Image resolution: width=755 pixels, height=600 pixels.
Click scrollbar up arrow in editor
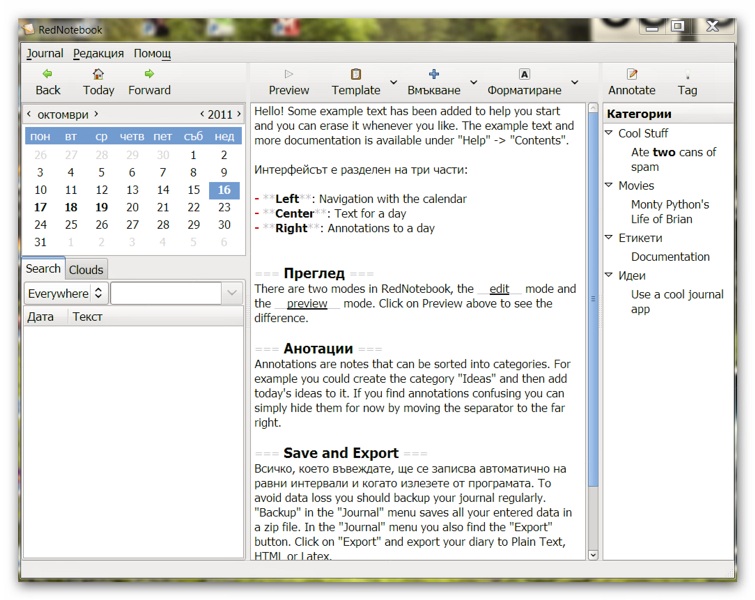pyautogui.click(x=593, y=108)
